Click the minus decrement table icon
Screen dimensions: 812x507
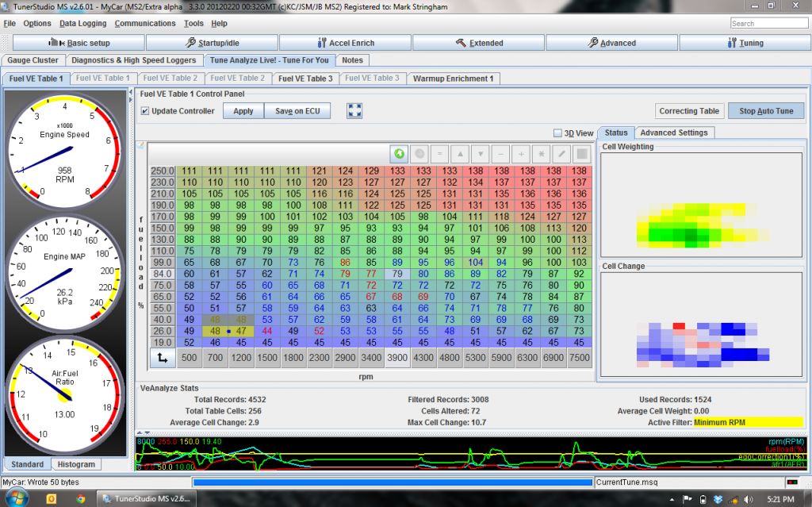[501, 153]
